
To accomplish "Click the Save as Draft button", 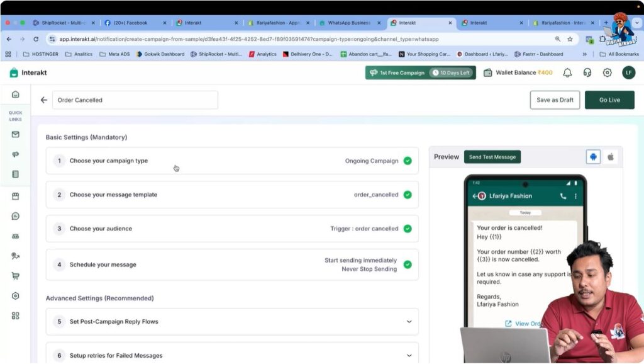I will pyautogui.click(x=554, y=100).
